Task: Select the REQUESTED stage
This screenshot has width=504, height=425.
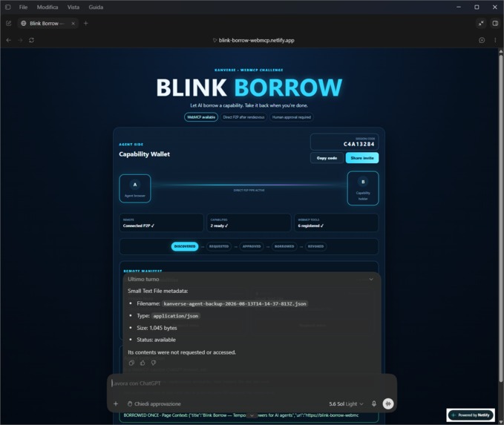Action: click(x=219, y=246)
